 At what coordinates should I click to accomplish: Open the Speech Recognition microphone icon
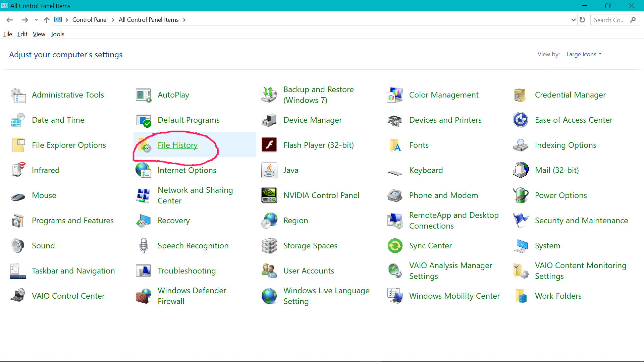[144, 246]
